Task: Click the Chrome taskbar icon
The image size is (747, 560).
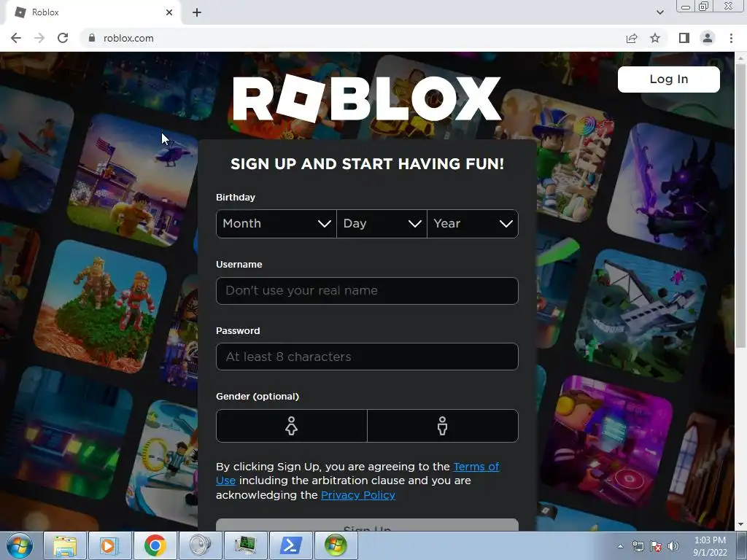Action: coord(155,545)
